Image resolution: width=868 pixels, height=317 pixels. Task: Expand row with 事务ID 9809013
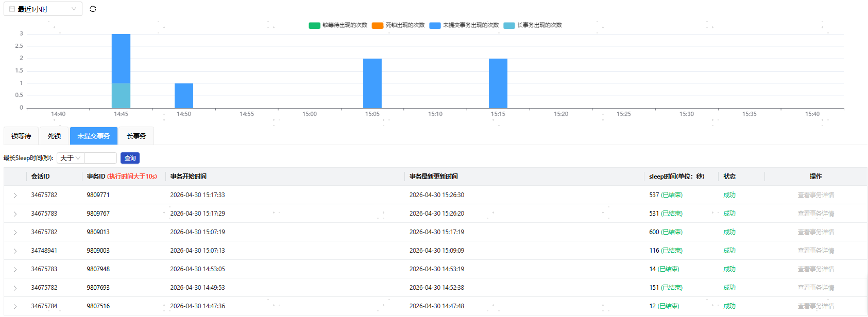pos(15,232)
